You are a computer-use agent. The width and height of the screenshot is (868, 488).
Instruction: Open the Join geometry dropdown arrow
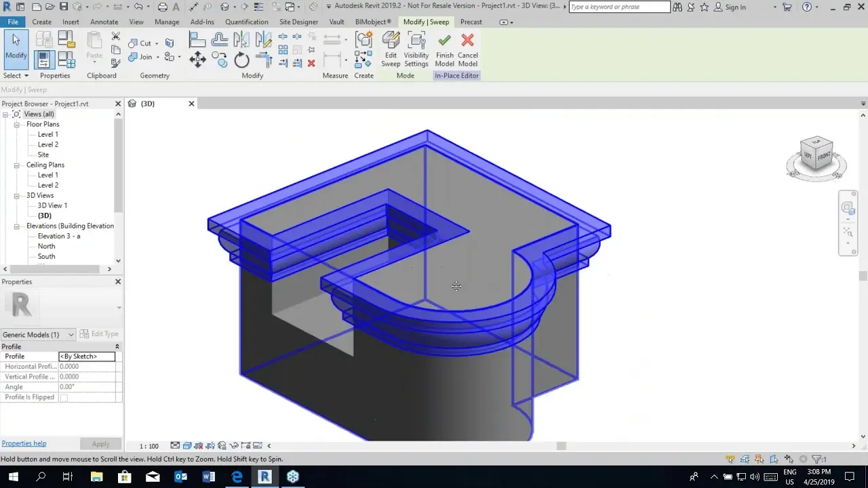(x=157, y=58)
